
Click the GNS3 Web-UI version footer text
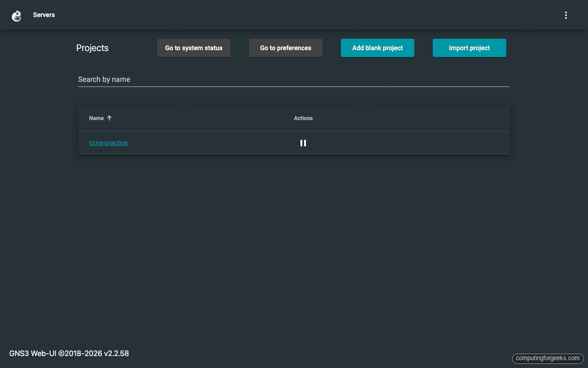(69, 353)
